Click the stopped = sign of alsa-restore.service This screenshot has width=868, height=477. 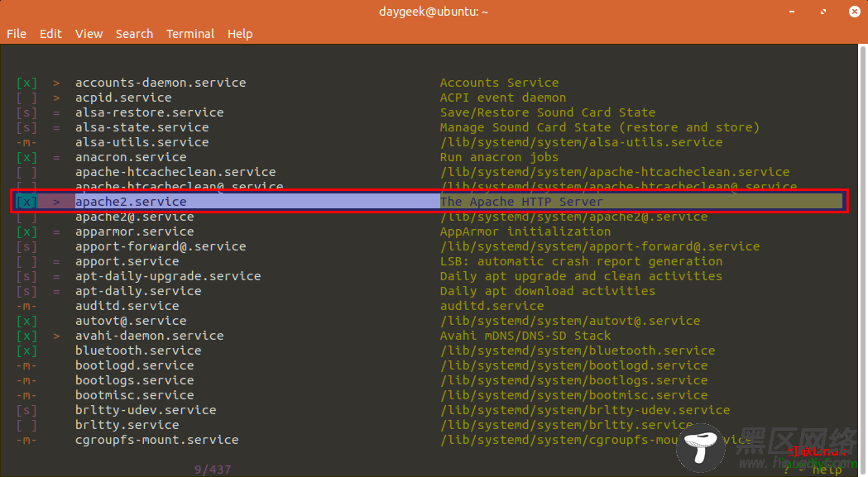click(x=56, y=113)
